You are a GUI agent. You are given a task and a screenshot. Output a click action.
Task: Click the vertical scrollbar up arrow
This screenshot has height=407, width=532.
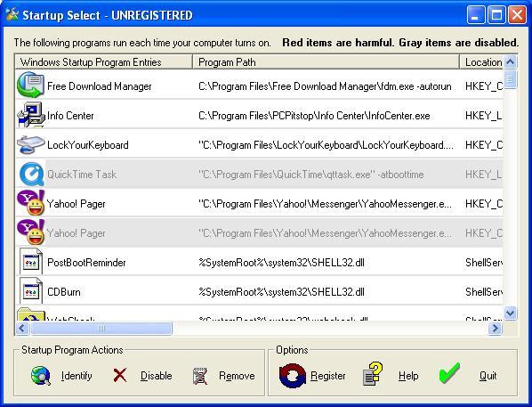coord(511,61)
